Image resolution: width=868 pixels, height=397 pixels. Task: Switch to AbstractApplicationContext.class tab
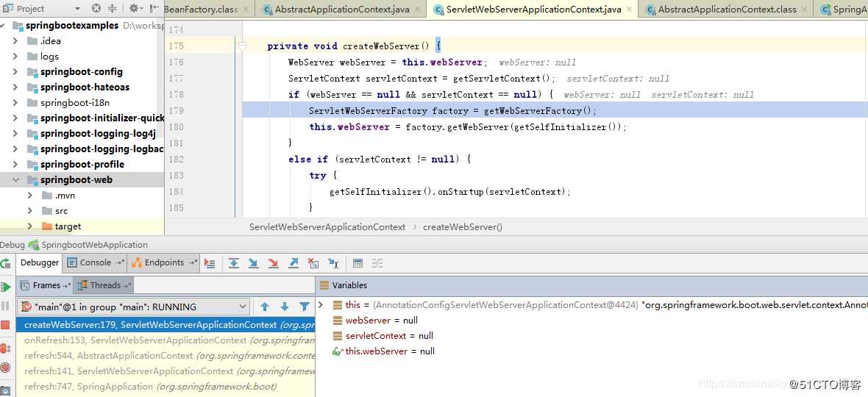[x=728, y=10]
